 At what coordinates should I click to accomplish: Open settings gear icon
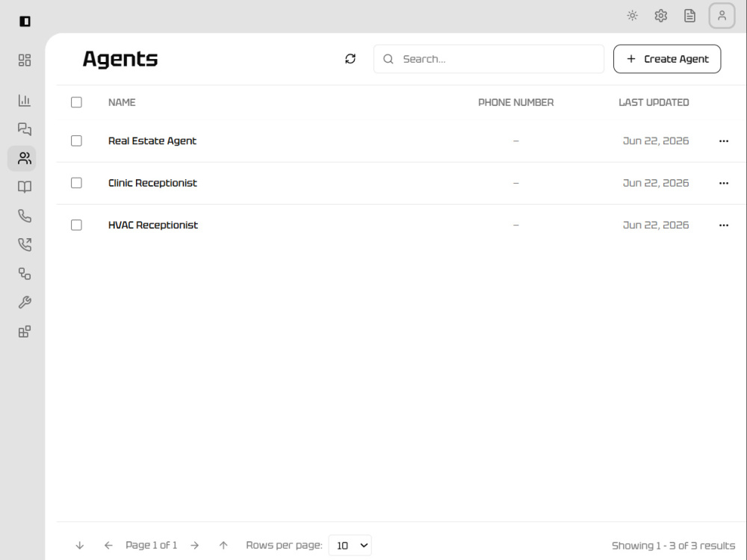(661, 16)
